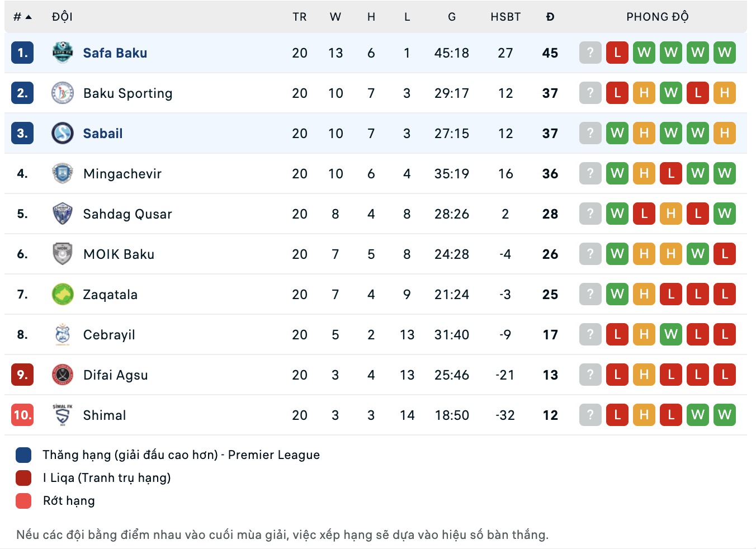Open the Shimal FK team badge
Viewport: 756px width, 549px height.
62,415
